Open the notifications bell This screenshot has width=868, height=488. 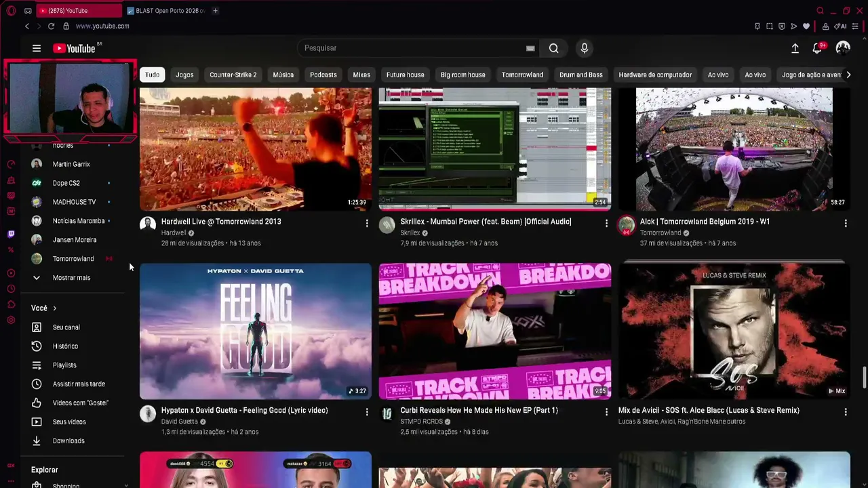[817, 48]
